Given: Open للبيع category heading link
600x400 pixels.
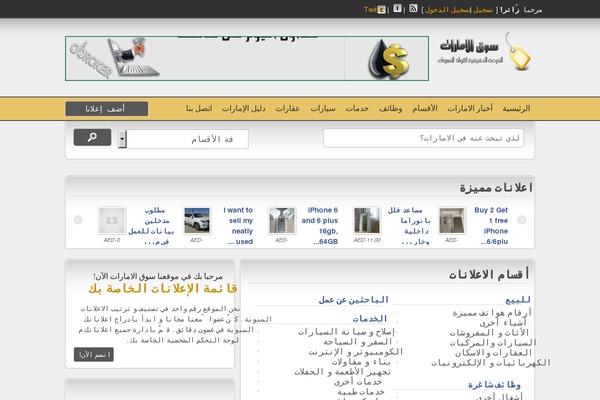Looking at the screenshot, I should pos(518,300).
